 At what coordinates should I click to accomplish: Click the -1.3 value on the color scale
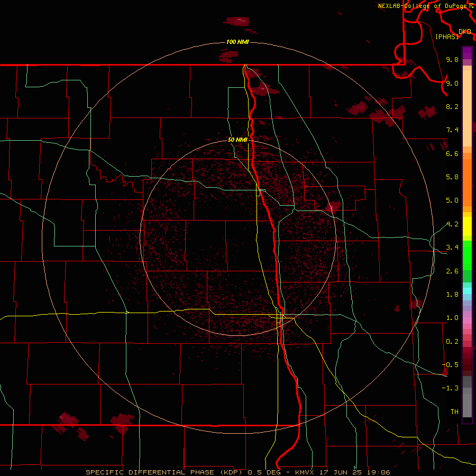point(450,388)
